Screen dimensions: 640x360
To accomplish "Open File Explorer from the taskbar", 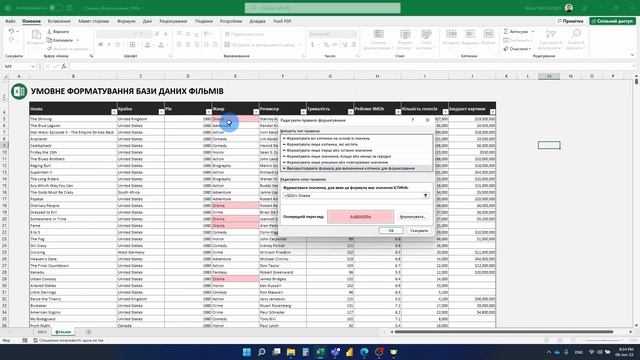I will point(291,352).
